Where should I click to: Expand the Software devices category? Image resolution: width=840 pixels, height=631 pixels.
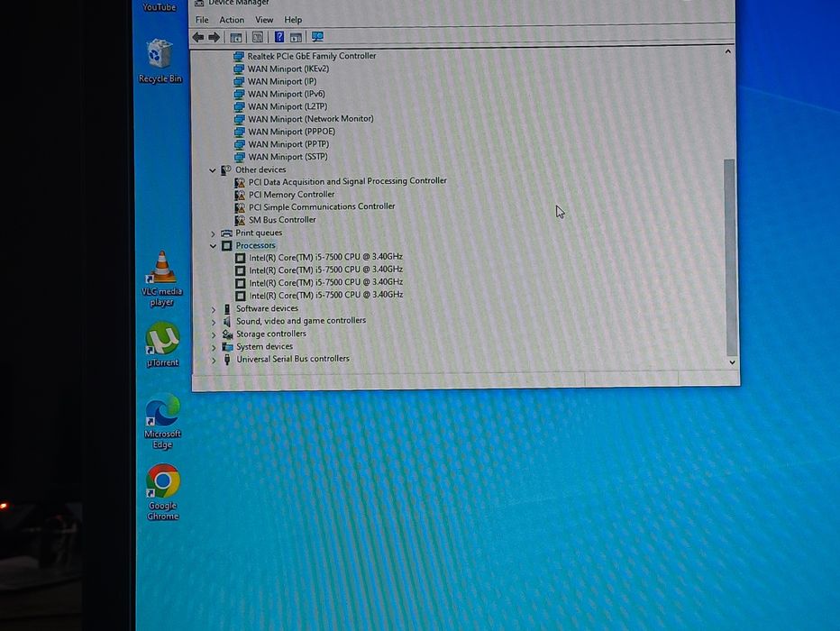[x=214, y=309]
